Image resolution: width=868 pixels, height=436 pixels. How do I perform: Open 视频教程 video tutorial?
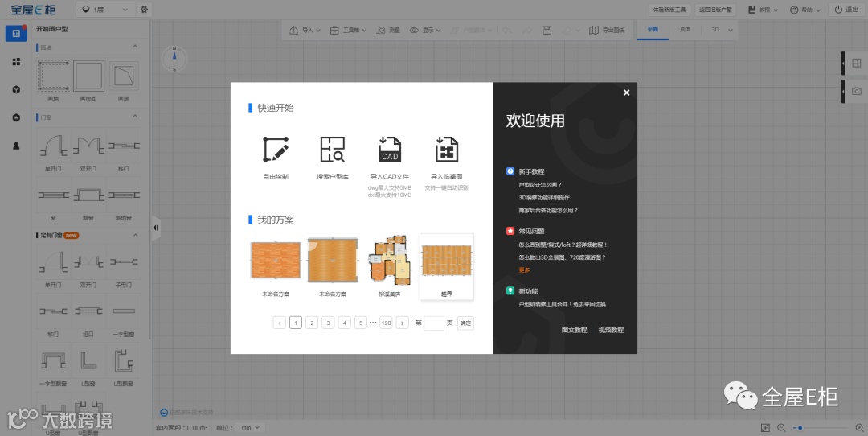[x=611, y=330]
